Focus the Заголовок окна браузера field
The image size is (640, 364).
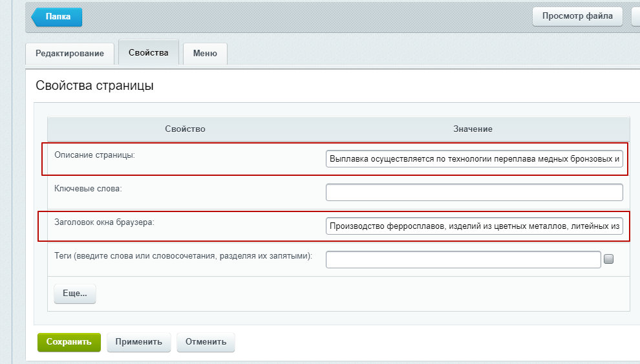pyautogui.click(x=474, y=226)
